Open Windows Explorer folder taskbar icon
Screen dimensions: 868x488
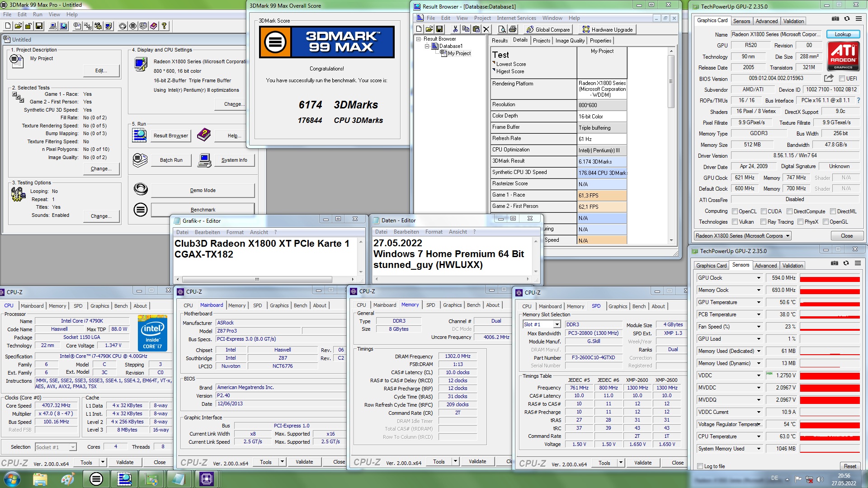40,479
